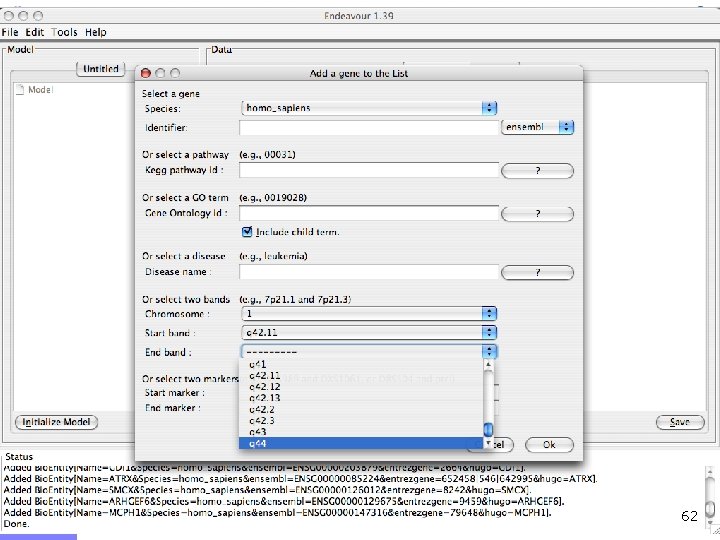Open the Tools menu
The height and width of the screenshot is (540, 720).
(64, 32)
